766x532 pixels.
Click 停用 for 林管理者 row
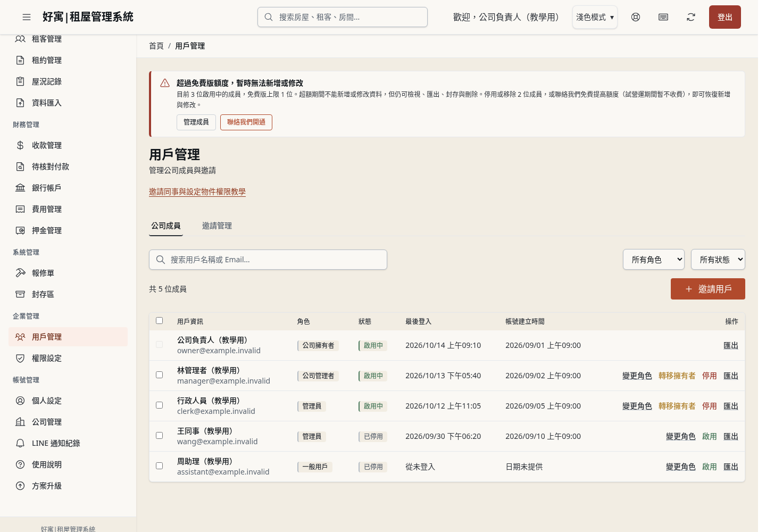click(x=710, y=376)
